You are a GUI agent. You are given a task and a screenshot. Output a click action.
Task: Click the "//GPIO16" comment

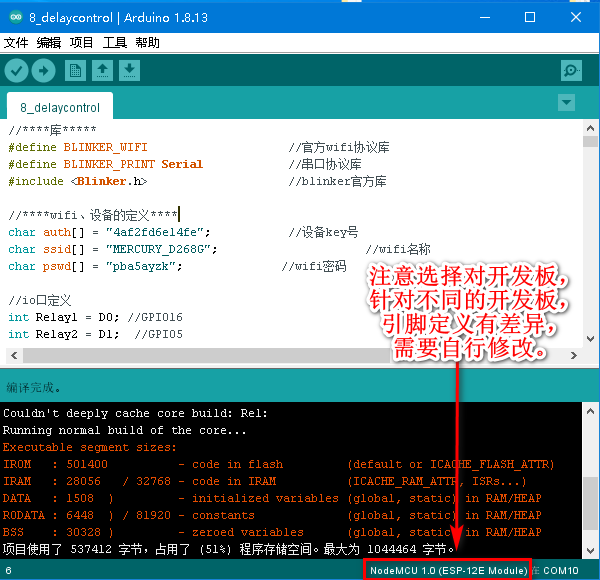tap(155, 317)
